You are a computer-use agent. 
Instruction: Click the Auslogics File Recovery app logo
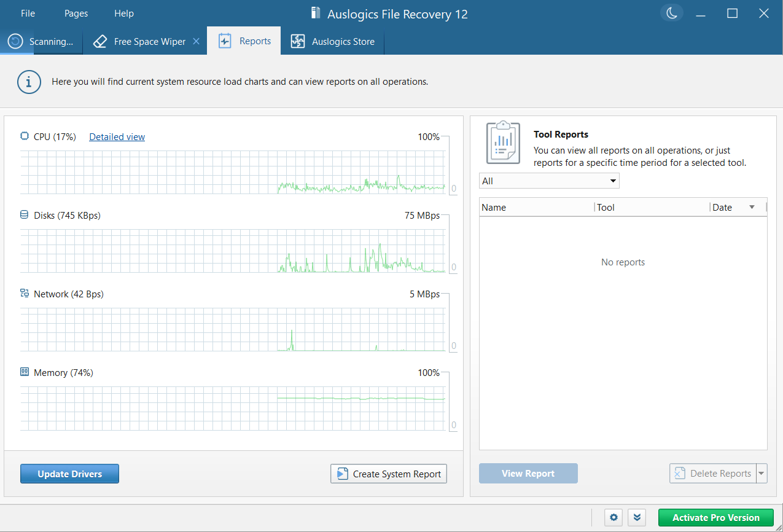point(316,14)
